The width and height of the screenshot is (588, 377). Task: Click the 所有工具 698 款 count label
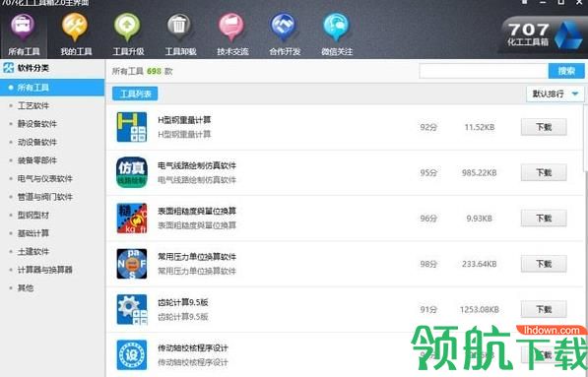pos(142,71)
